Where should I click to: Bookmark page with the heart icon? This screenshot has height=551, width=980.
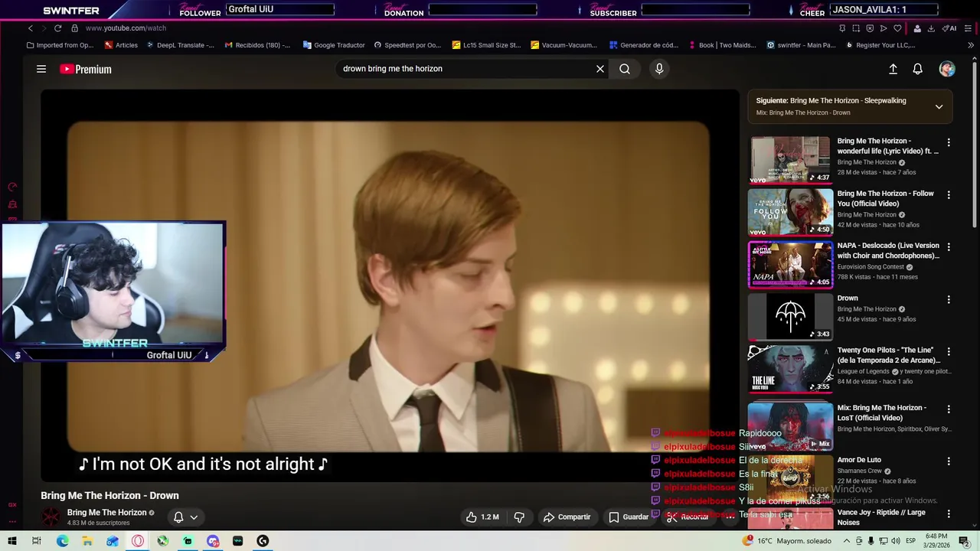pyautogui.click(x=897, y=28)
